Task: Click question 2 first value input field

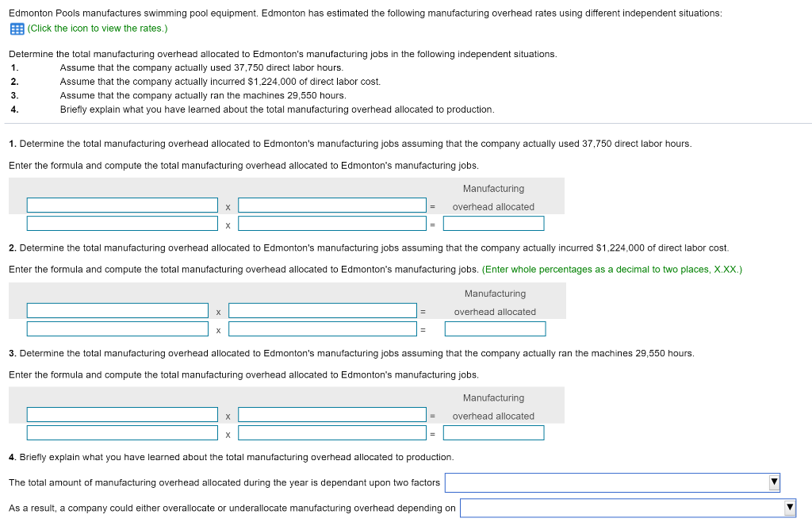Action: [x=117, y=329]
